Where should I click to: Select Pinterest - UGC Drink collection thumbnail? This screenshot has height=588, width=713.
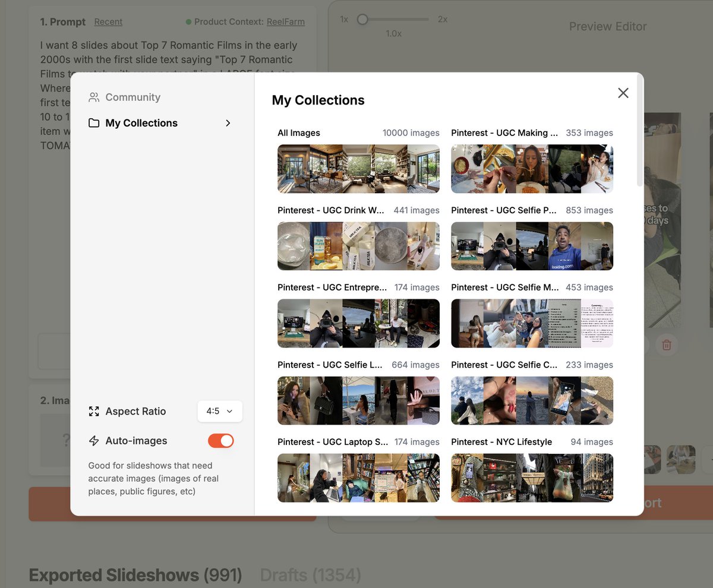358,246
